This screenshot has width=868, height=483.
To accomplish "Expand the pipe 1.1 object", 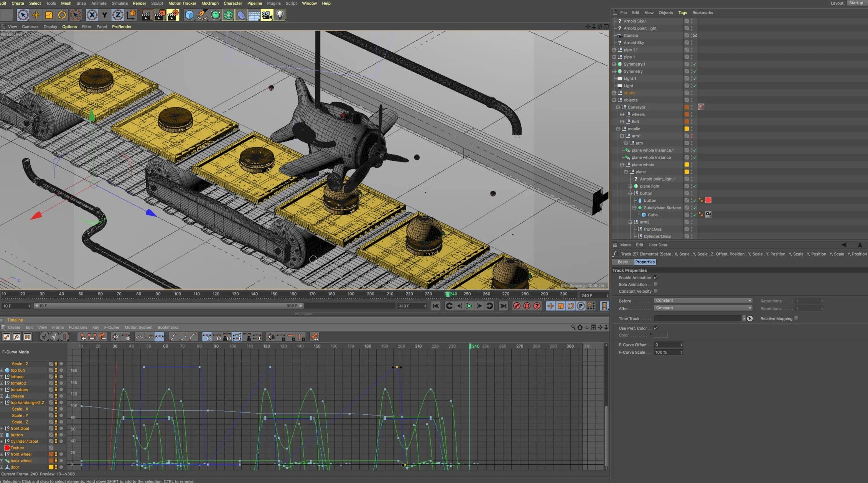I will (614, 50).
